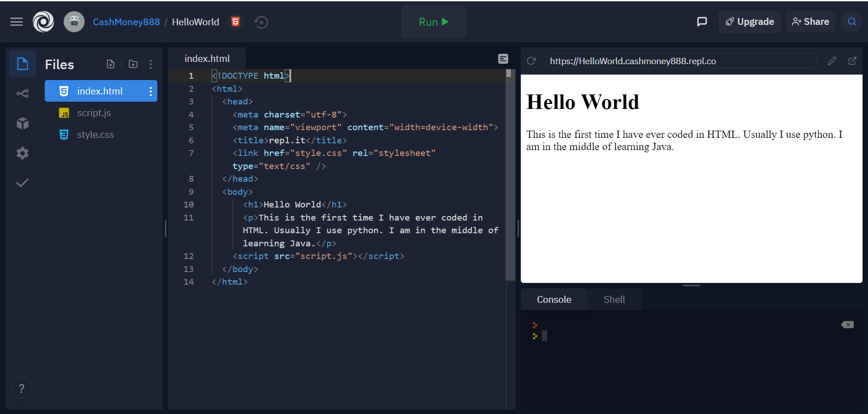Click the Share button

pyautogui.click(x=811, y=22)
